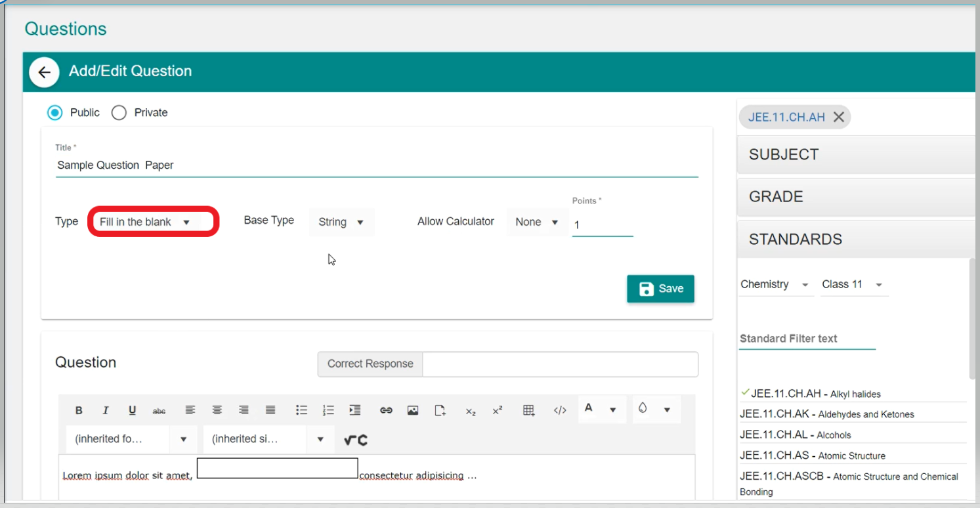
Task: Apply strikethrough text formatting
Action: (159, 410)
